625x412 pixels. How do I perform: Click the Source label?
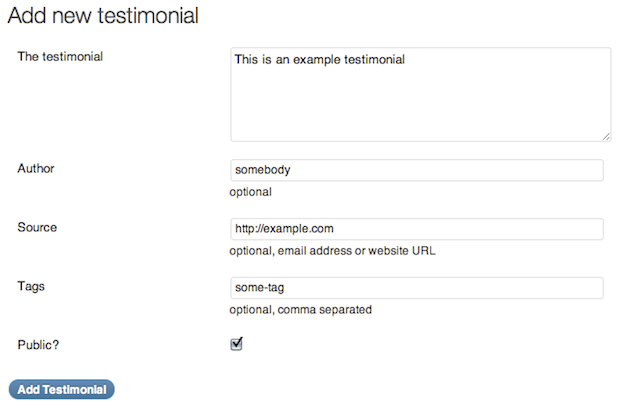click(x=37, y=227)
